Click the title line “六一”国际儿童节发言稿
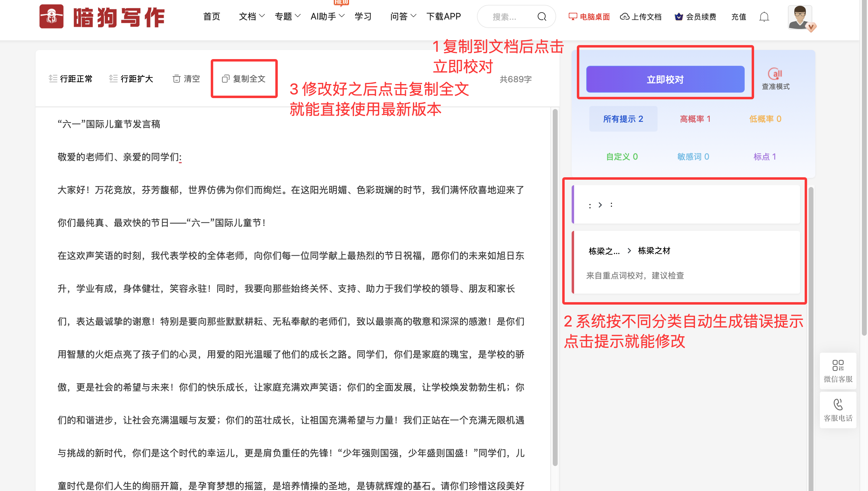868x491 pixels. point(108,124)
